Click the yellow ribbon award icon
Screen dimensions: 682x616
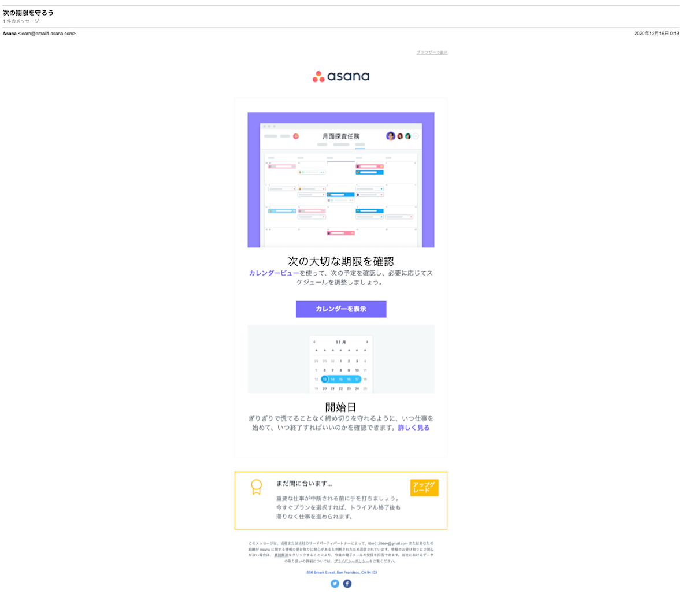click(257, 487)
